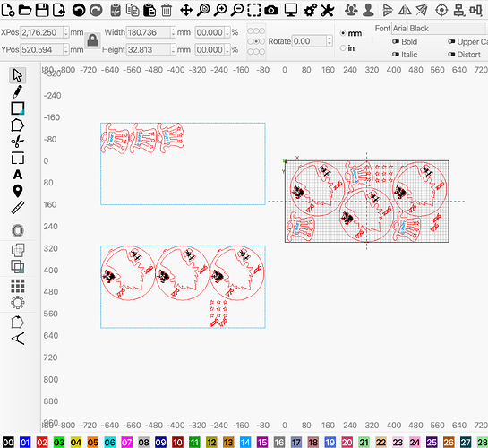Open Preview with the monitor icon

(x=291, y=10)
